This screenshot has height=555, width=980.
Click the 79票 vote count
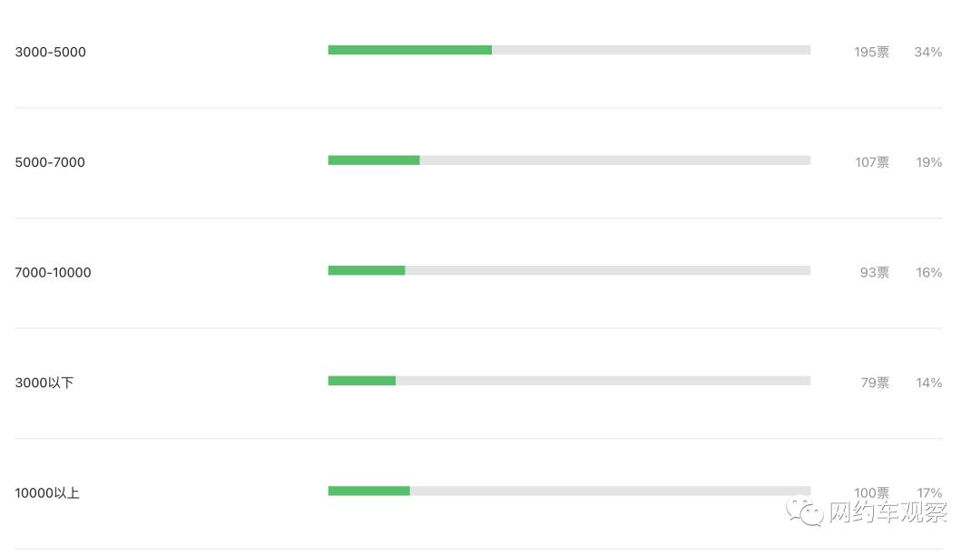click(x=874, y=384)
